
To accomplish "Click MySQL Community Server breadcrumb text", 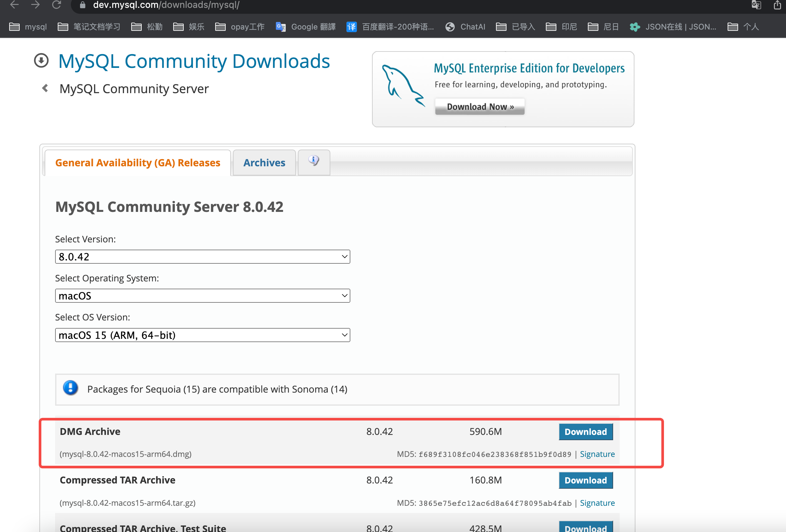I will tap(134, 89).
